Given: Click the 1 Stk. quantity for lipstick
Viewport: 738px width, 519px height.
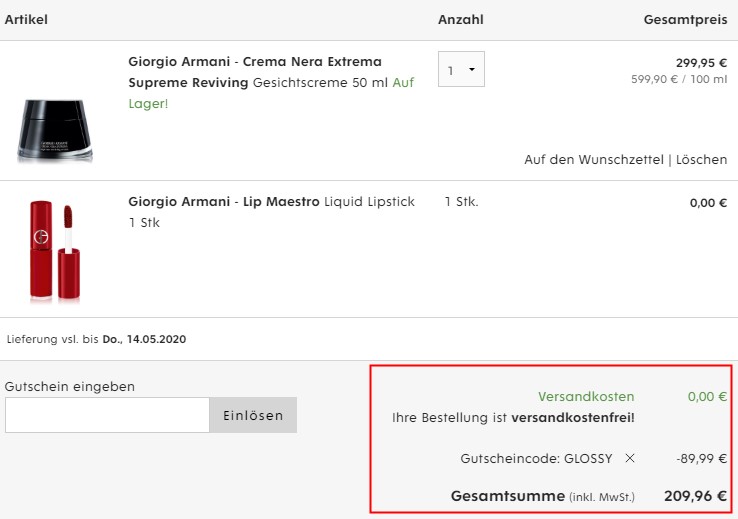Looking at the screenshot, I should click(x=461, y=202).
